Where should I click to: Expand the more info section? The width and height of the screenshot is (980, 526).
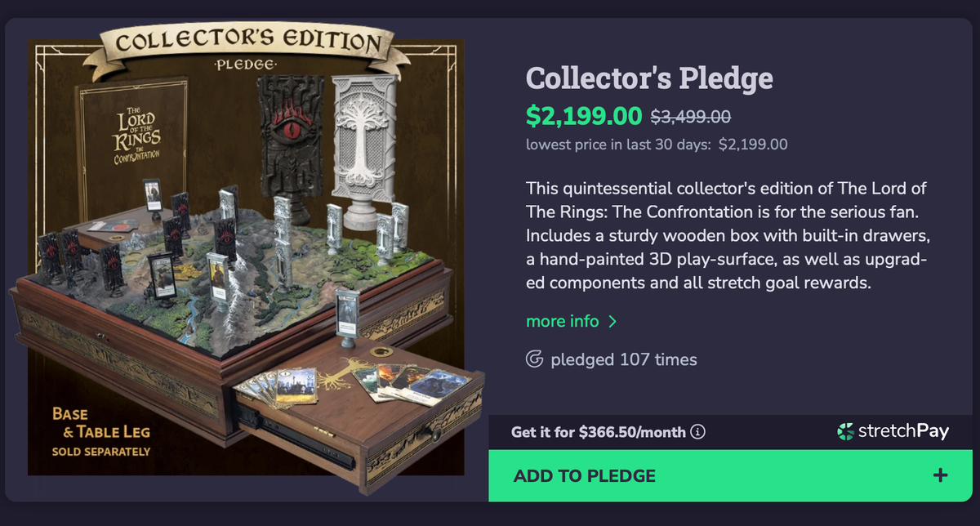tap(563, 321)
